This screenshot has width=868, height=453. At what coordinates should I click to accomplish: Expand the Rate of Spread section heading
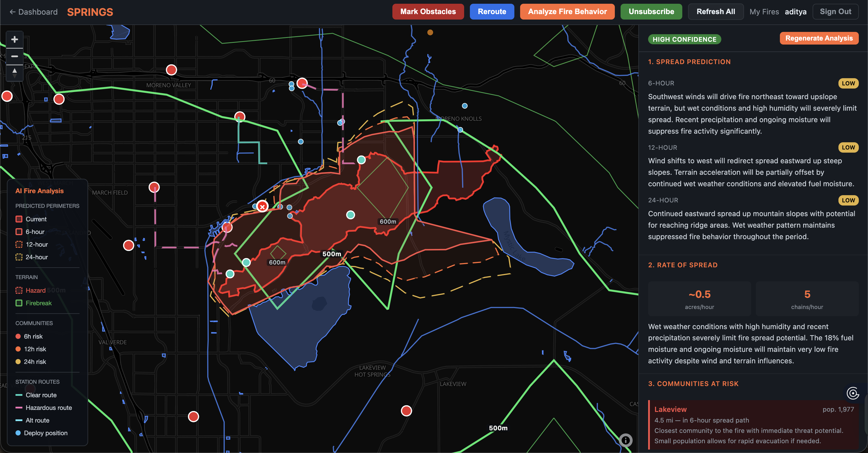click(x=683, y=265)
